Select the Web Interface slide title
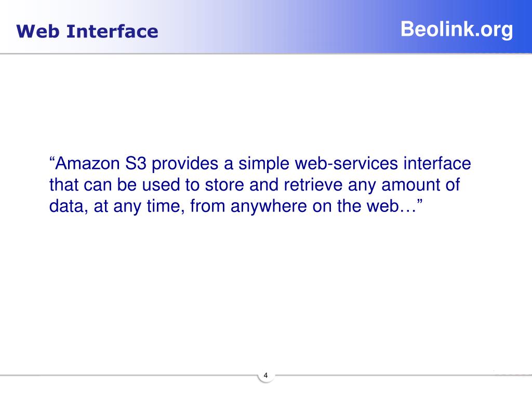532x399 pixels. click(x=87, y=32)
